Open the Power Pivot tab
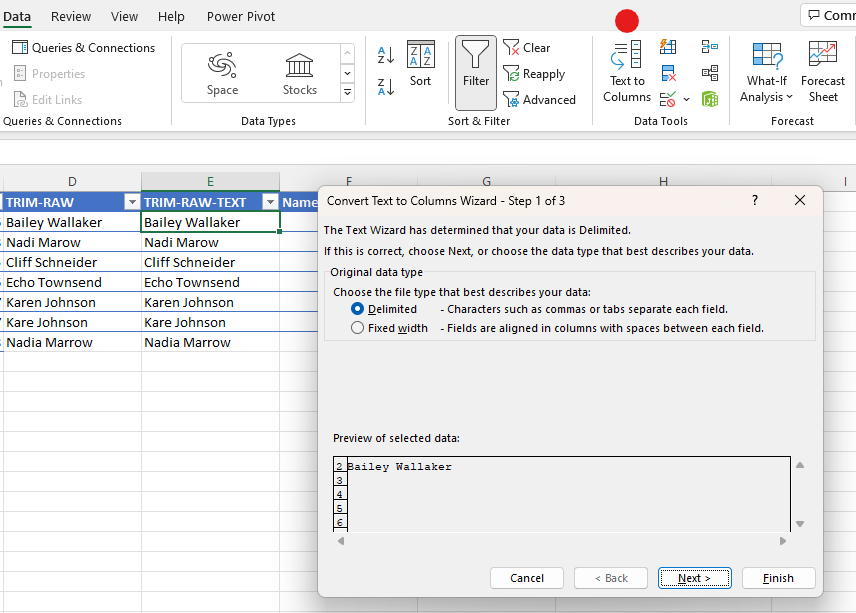The image size is (856, 613). (241, 16)
